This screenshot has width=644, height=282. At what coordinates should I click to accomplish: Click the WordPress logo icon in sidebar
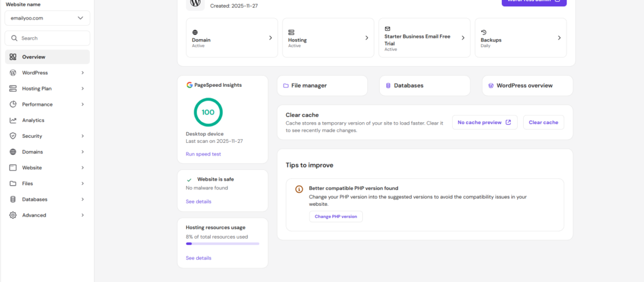point(13,73)
